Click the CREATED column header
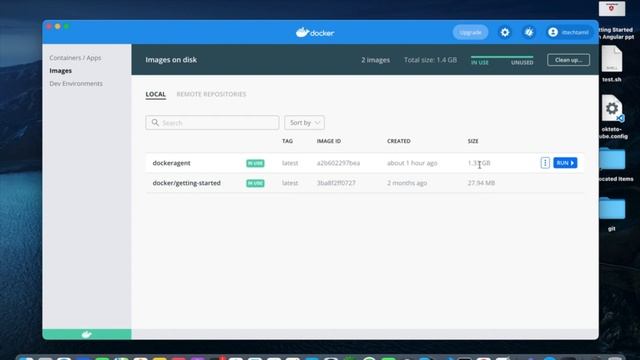Screen dimensions: 640x360 point(399,141)
